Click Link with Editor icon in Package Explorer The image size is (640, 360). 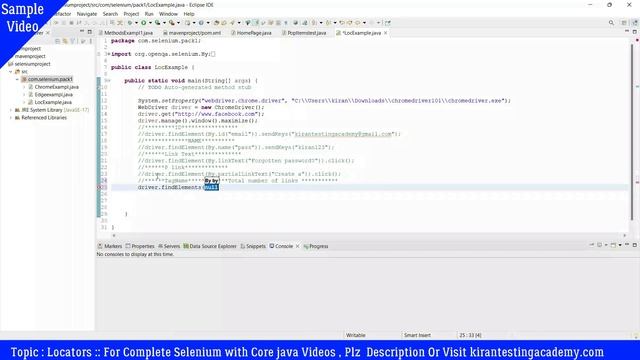tap(65, 41)
